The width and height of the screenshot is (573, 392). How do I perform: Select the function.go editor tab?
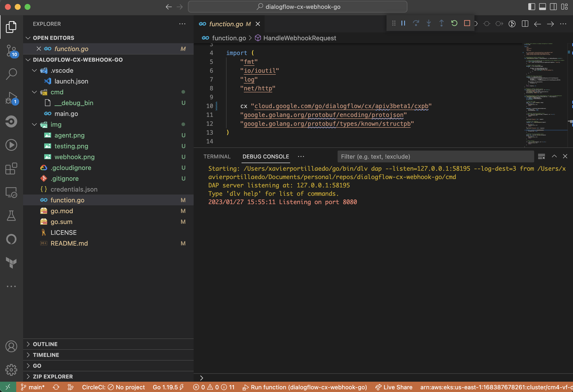[230, 24]
